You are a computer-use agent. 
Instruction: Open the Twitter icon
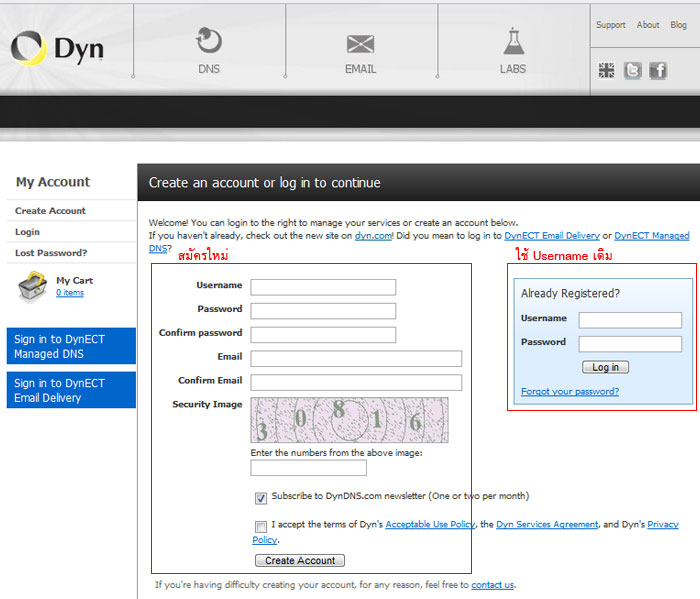tap(633, 70)
